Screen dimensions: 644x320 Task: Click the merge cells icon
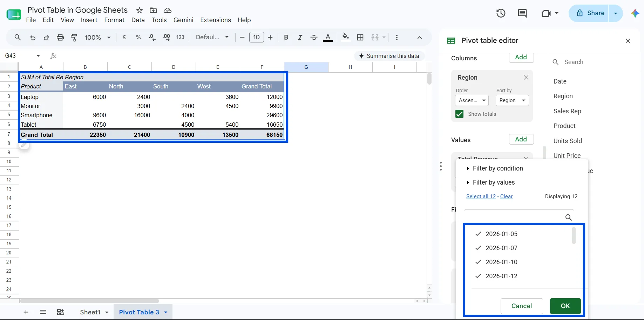[375, 37]
